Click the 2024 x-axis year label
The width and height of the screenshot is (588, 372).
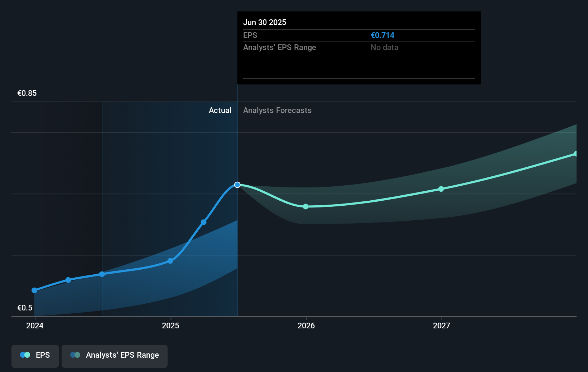coord(35,325)
